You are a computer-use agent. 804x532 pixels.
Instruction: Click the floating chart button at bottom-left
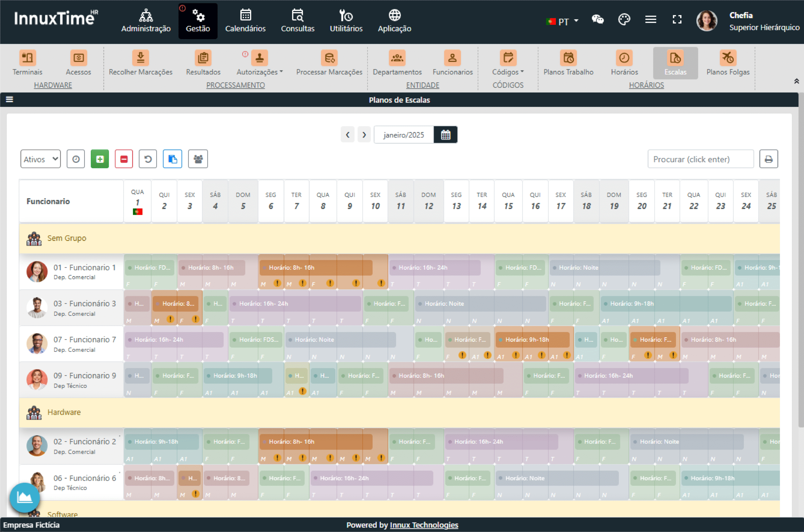tap(24, 497)
